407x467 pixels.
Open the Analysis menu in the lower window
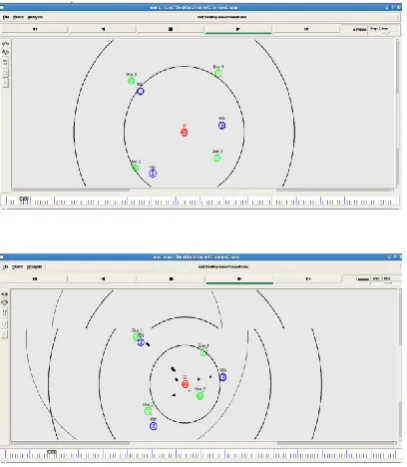click(35, 267)
